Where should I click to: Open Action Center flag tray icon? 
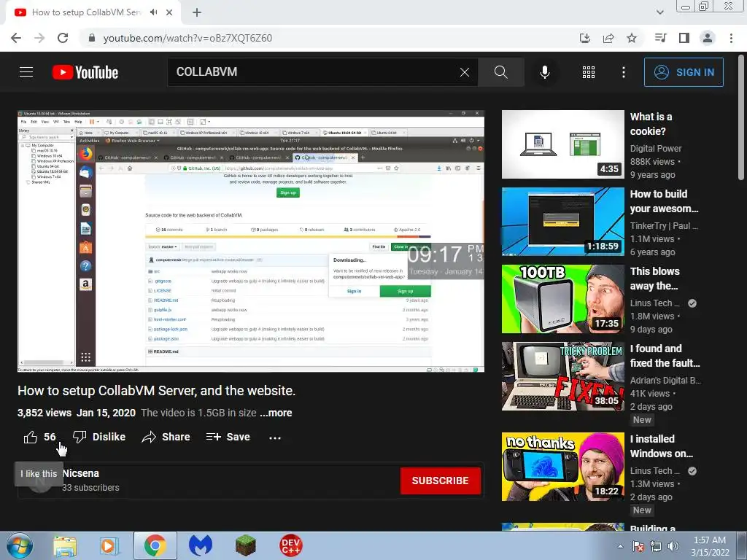tap(638, 546)
